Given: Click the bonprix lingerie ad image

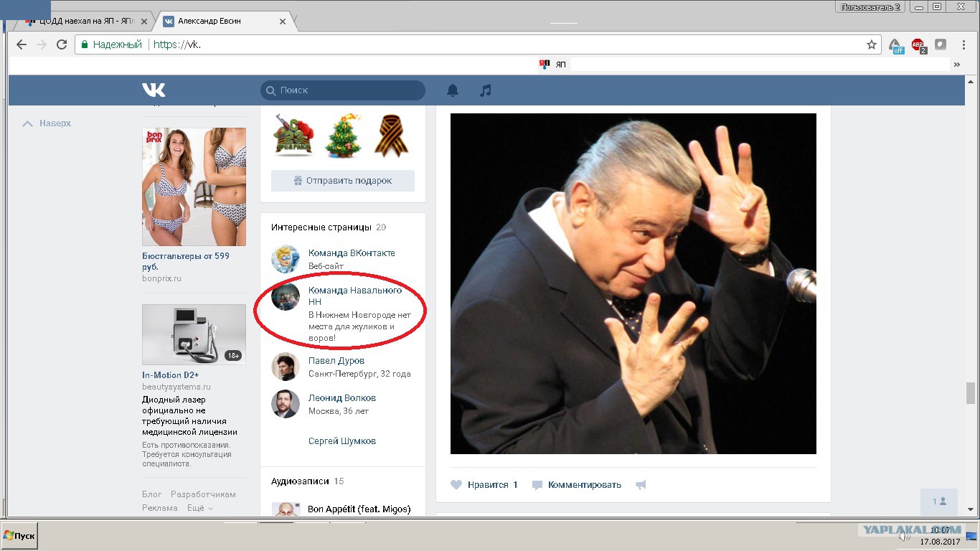Looking at the screenshot, I should pos(194,187).
